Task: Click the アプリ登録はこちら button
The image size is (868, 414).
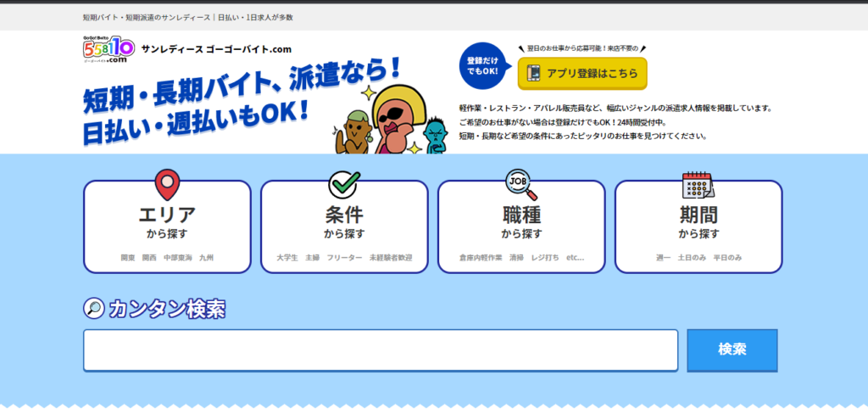Action: 582,73
